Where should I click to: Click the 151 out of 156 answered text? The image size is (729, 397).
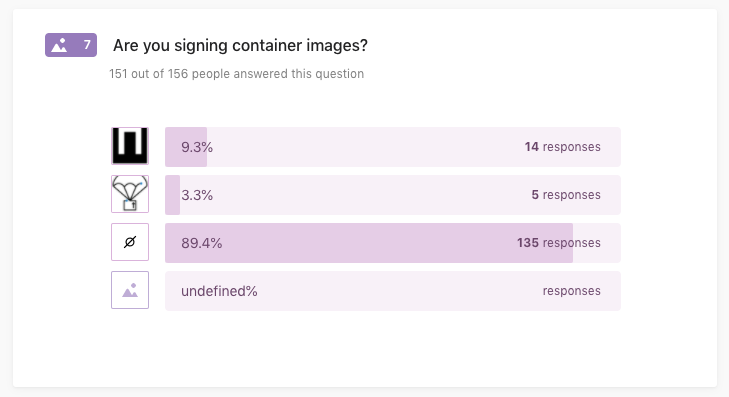click(x=237, y=74)
